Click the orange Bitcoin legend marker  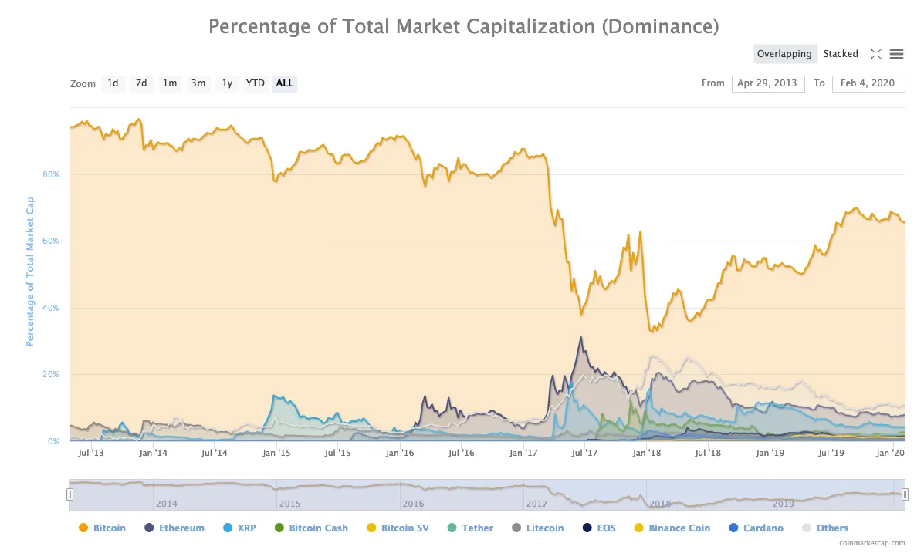tap(83, 528)
